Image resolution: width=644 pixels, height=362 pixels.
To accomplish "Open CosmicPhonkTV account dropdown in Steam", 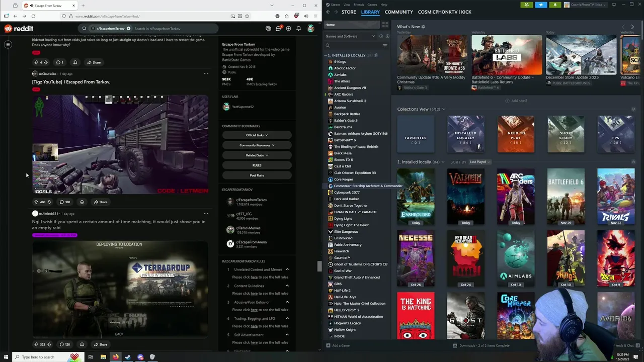I will [587, 5].
